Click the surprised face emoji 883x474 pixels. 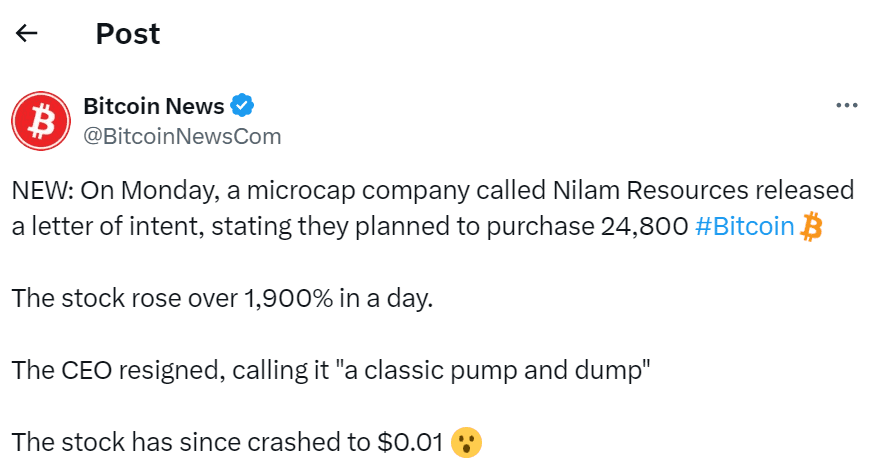pyautogui.click(x=464, y=441)
